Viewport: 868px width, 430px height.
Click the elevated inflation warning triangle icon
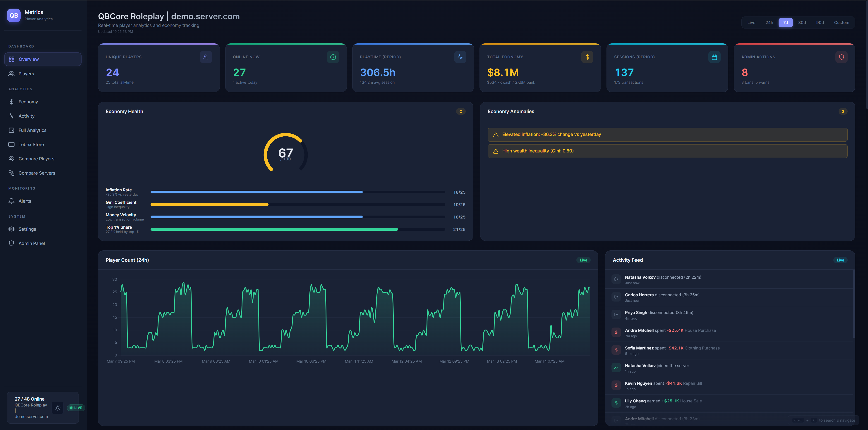coord(496,135)
